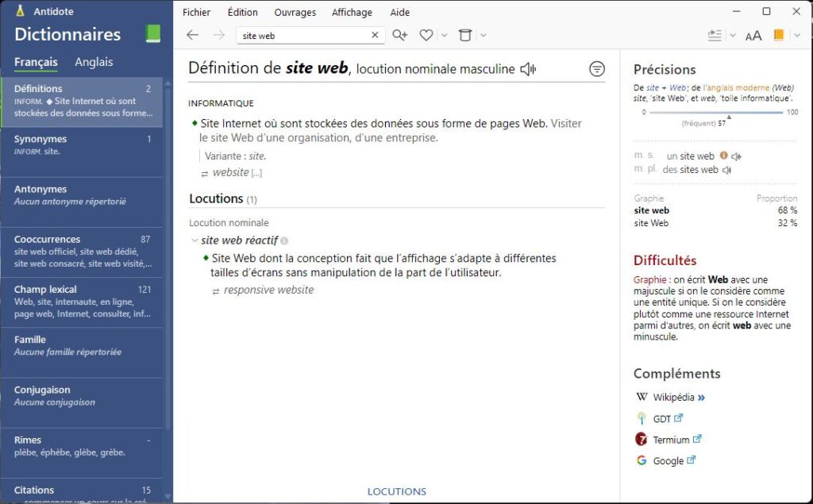The width and height of the screenshot is (813, 504).
Task: Open the Champ lexical dictionary
Action: pos(82,302)
